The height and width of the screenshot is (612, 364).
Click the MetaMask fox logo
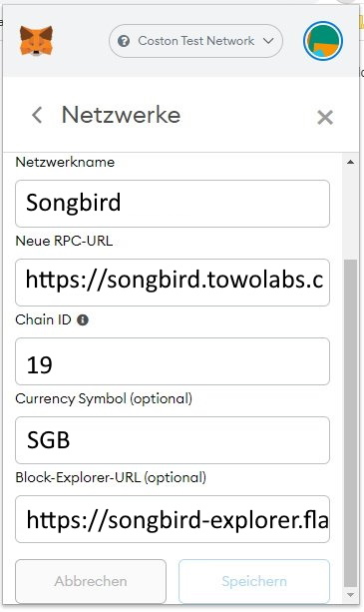[x=36, y=41]
